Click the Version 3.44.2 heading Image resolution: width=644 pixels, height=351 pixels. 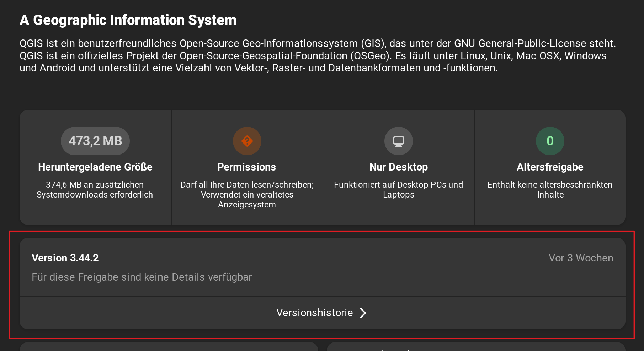point(65,258)
